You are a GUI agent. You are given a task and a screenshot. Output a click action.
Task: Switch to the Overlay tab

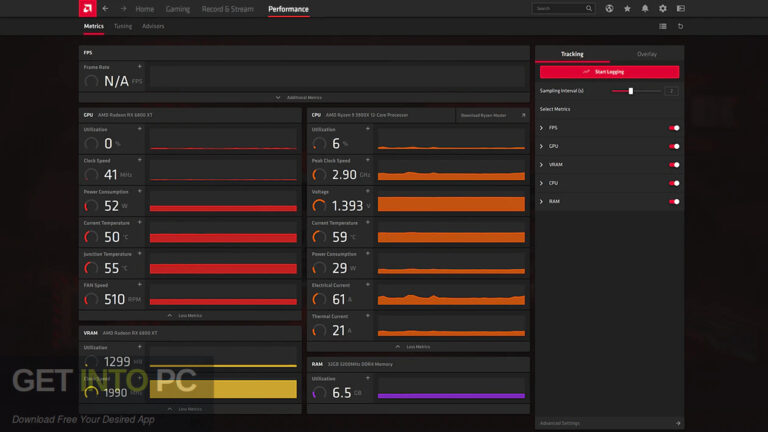(647, 54)
